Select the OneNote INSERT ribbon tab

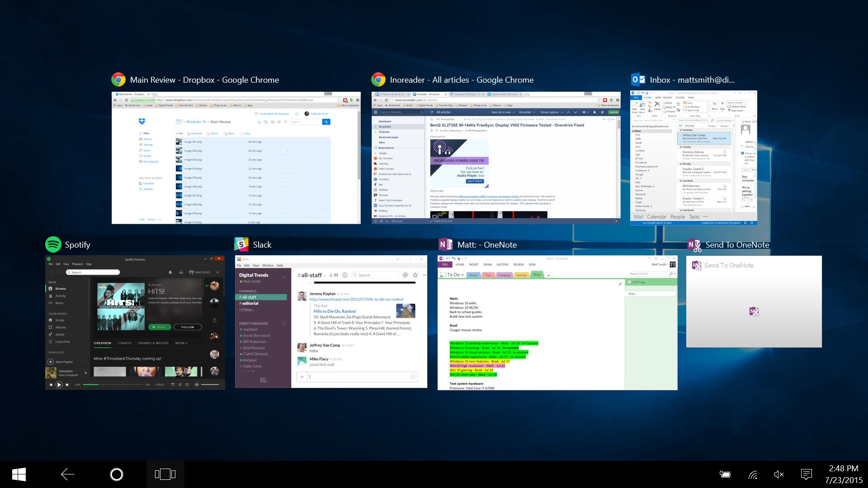click(474, 264)
